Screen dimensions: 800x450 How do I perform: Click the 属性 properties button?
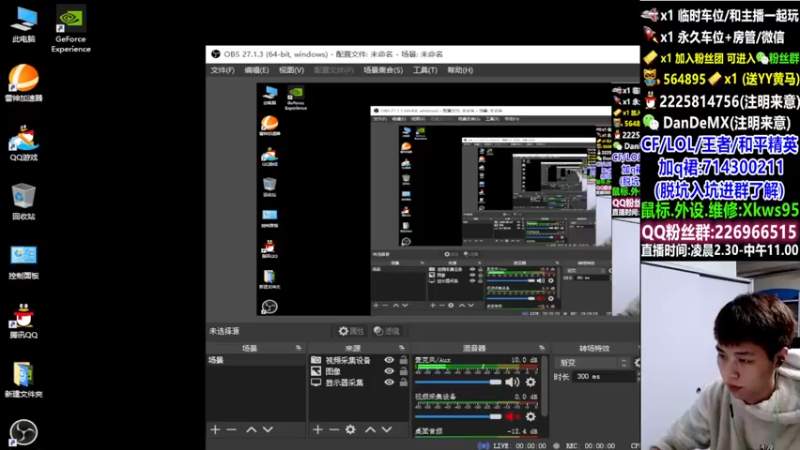352,331
